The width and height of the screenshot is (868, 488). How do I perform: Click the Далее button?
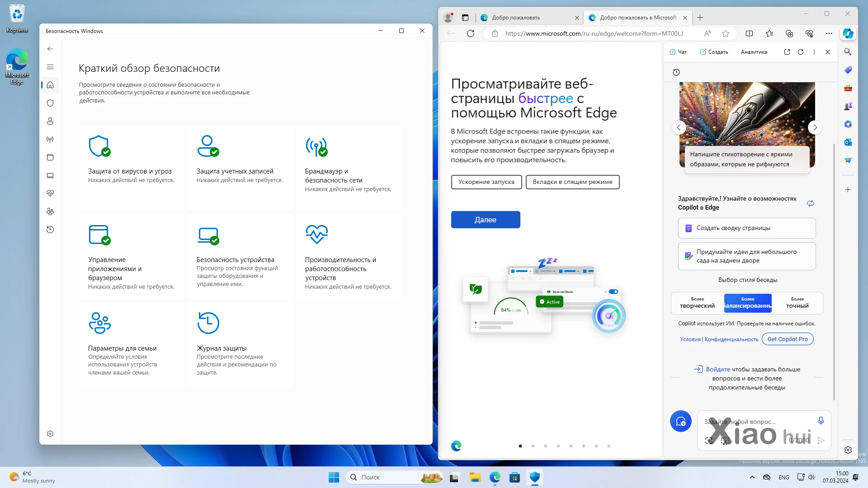(x=485, y=220)
